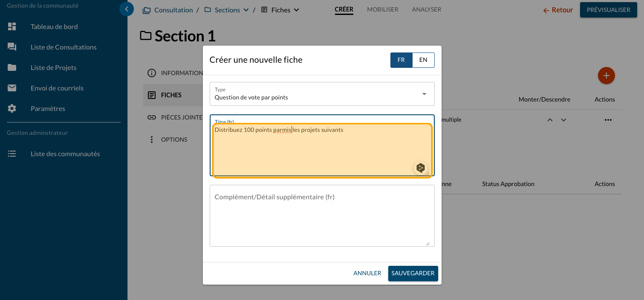Click the Liste de Consultations chat icon

pyautogui.click(x=12, y=47)
